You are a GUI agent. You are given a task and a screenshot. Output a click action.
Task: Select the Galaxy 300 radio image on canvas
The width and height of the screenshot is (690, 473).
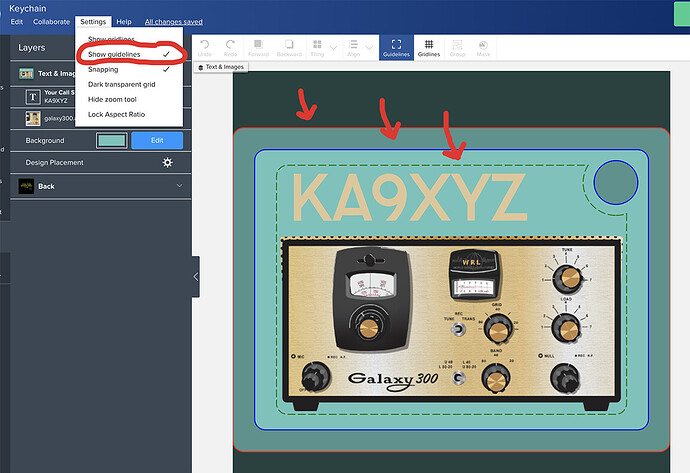(x=451, y=324)
